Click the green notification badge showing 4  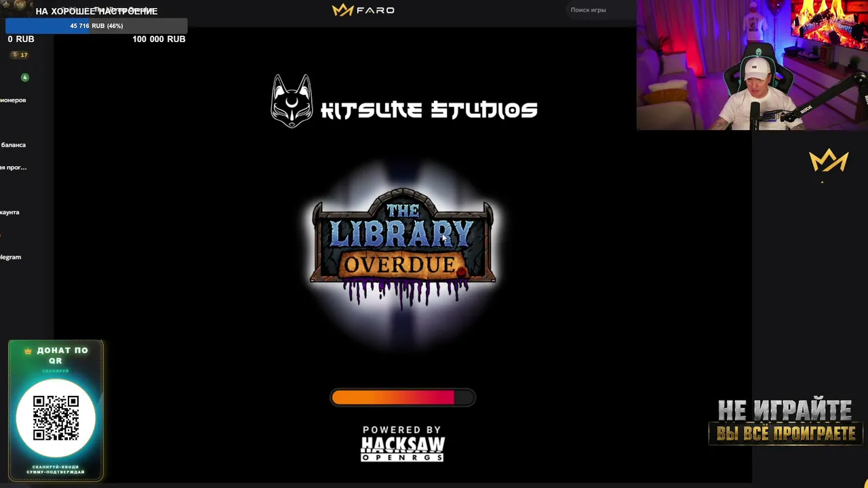tap(25, 77)
